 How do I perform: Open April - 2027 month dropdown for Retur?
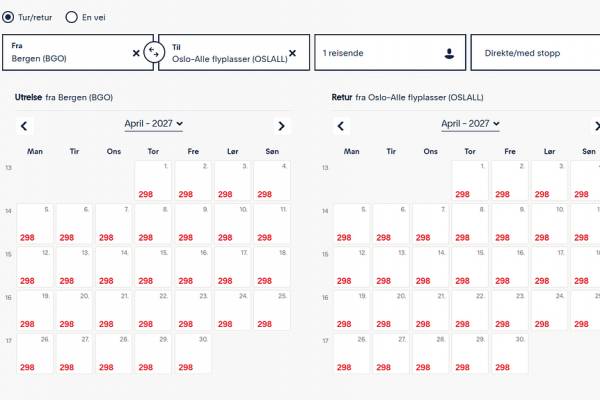point(470,124)
